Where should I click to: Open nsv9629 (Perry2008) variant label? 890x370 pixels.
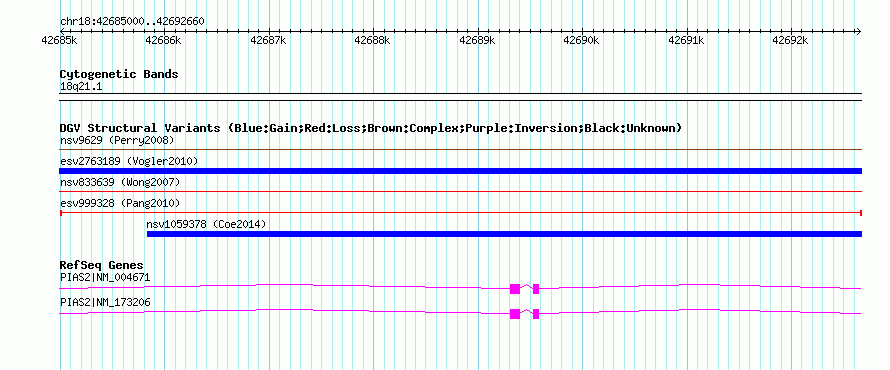coord(117,140)
